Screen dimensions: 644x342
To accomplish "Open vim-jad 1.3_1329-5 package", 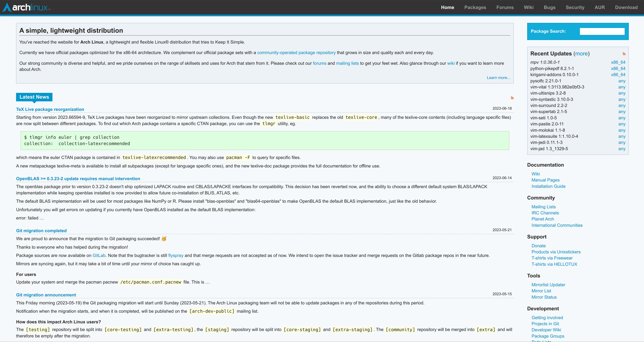I will tap(549, 149).
